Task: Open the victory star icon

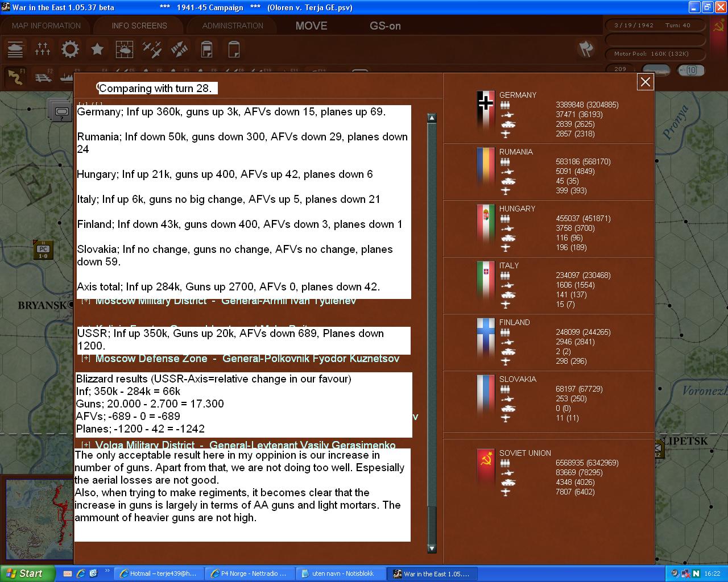Action: point(97,49)
